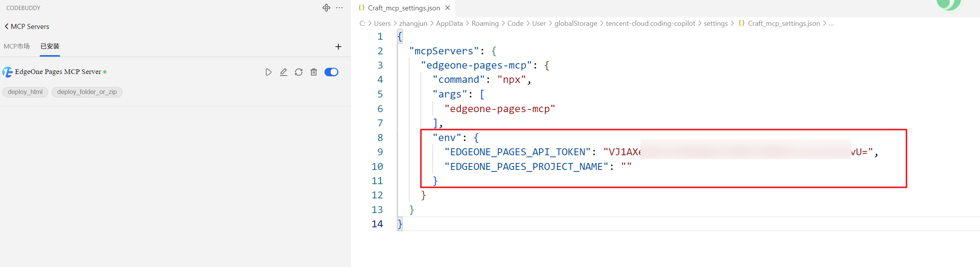The image size is (980, 267).
Task: Open Roaming breadcrumb segment
Action: tap(485, 24)
